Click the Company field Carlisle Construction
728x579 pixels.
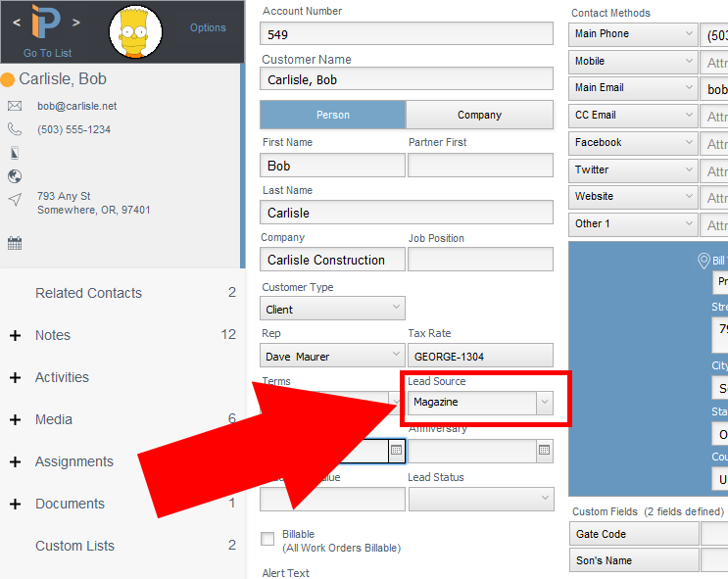(x=332, y=259)
